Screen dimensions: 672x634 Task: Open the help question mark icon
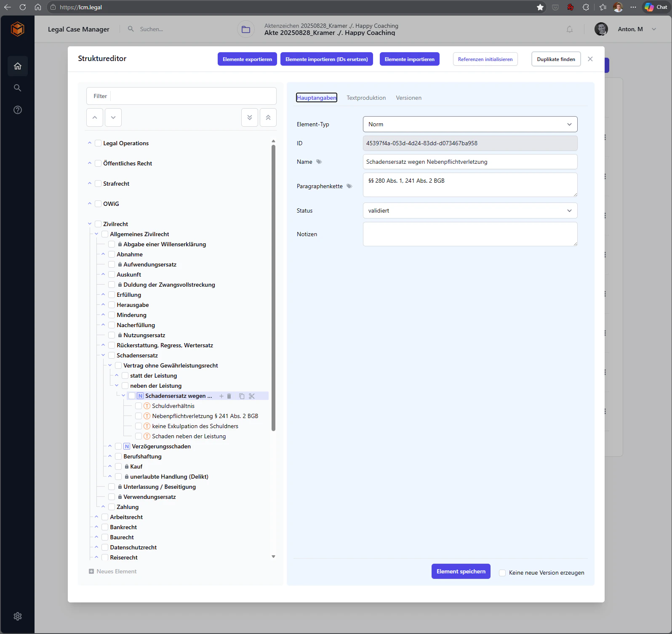point(18,110)
